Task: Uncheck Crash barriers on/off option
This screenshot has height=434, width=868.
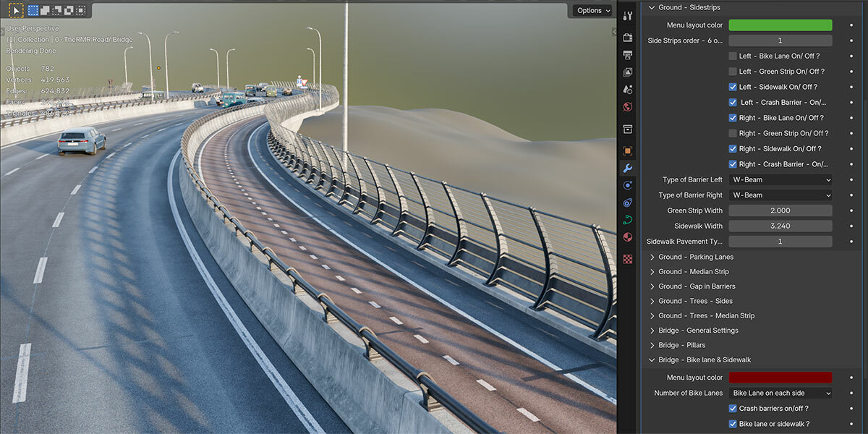Action: pos(733,408)
